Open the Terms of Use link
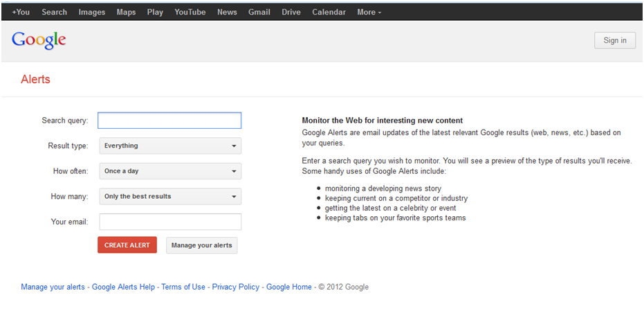Image resolution: width=644 pixels, height=309 pixels. tap(183, 288)
